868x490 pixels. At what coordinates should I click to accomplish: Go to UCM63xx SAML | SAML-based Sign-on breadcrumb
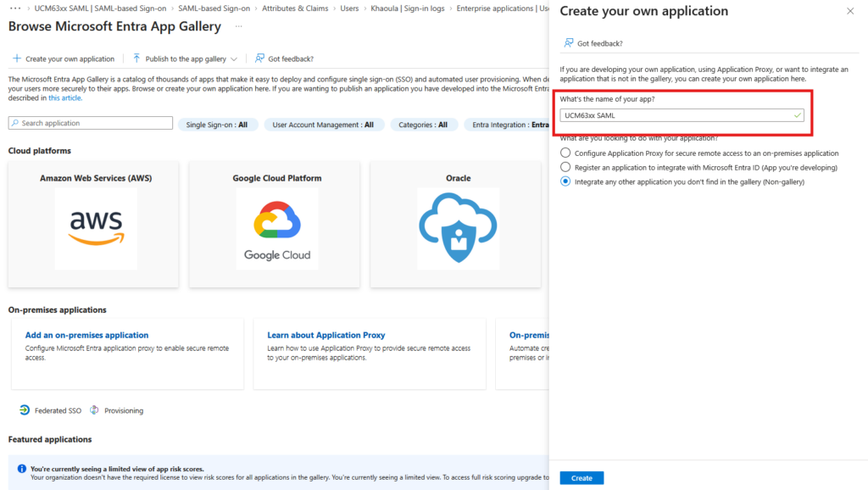tap(100, 8)
